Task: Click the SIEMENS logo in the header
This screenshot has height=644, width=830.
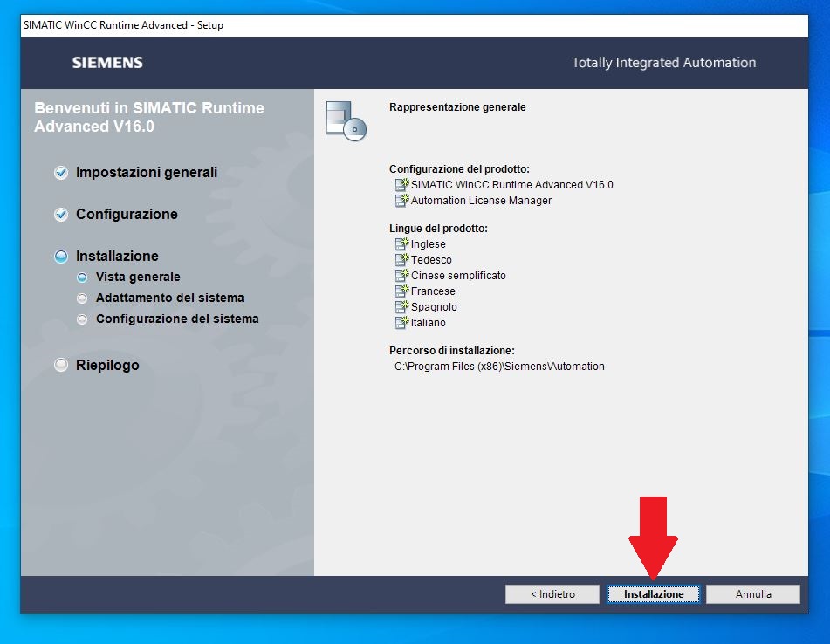Action: point(107,63)
